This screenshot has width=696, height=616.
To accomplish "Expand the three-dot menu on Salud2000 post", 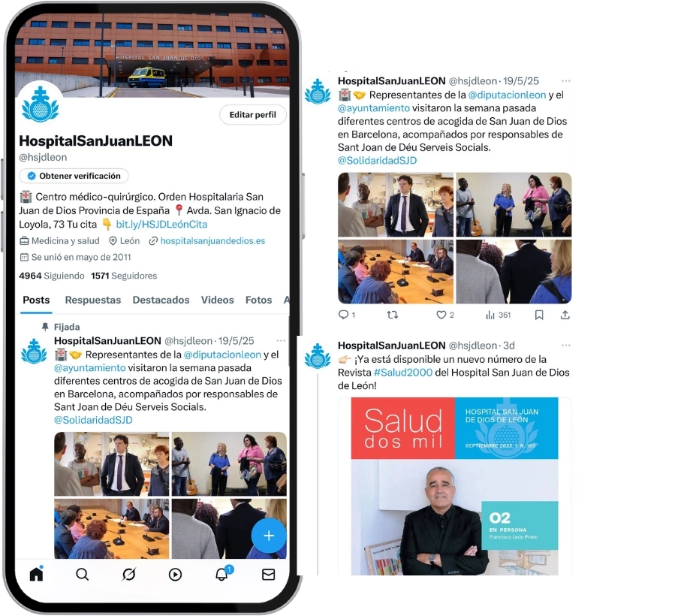I will [566, 345].
